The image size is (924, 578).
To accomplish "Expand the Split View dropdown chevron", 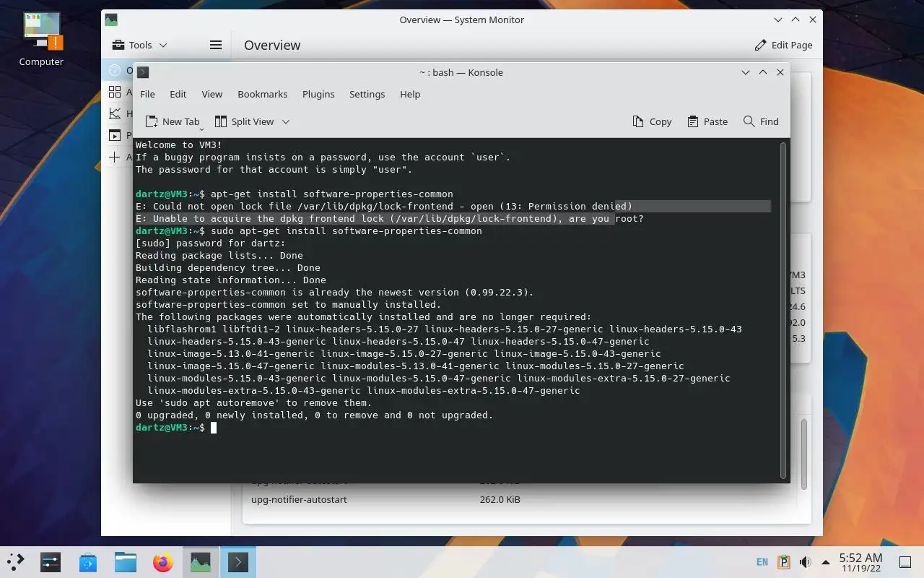I will [286, 121].
